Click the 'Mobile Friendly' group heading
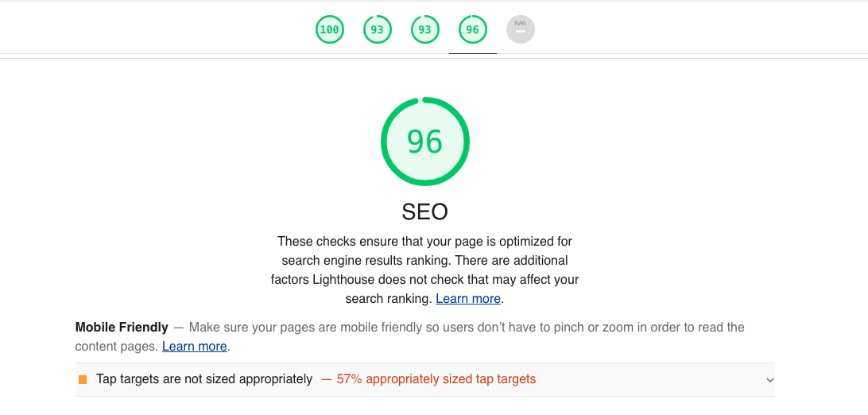The height and width of the screenshot is (415, 868). tap(122, 327)
